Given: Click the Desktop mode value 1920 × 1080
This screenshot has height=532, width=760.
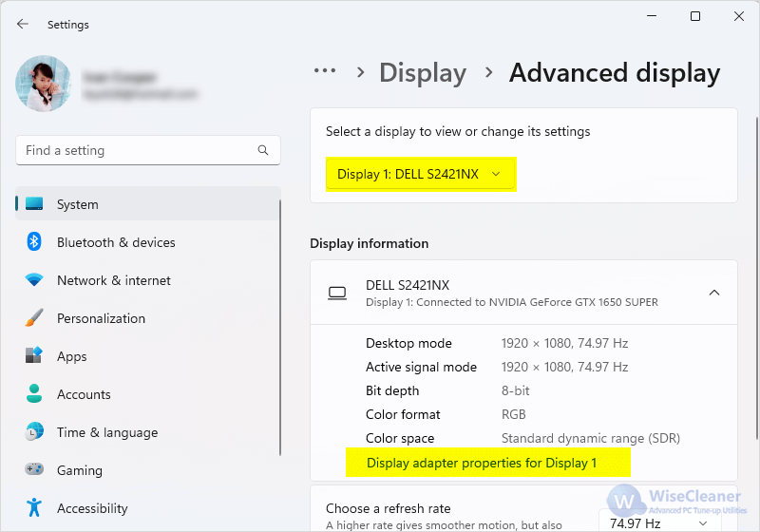Looking at the screenshot, I should tap(564, 343).
